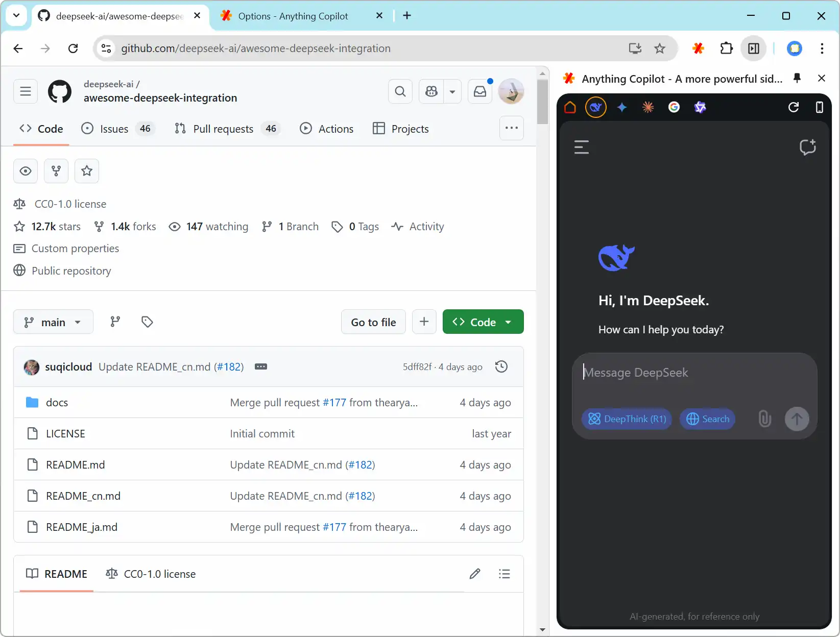
Task: Star the repository
Action: tap(87, 171)
